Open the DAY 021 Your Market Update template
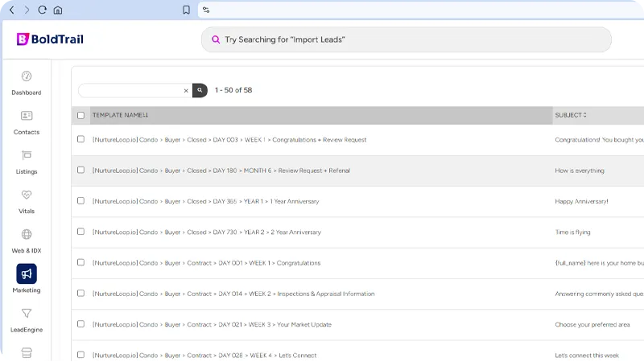The width and height of the screenshot is (644, 362). click(212, 325)
